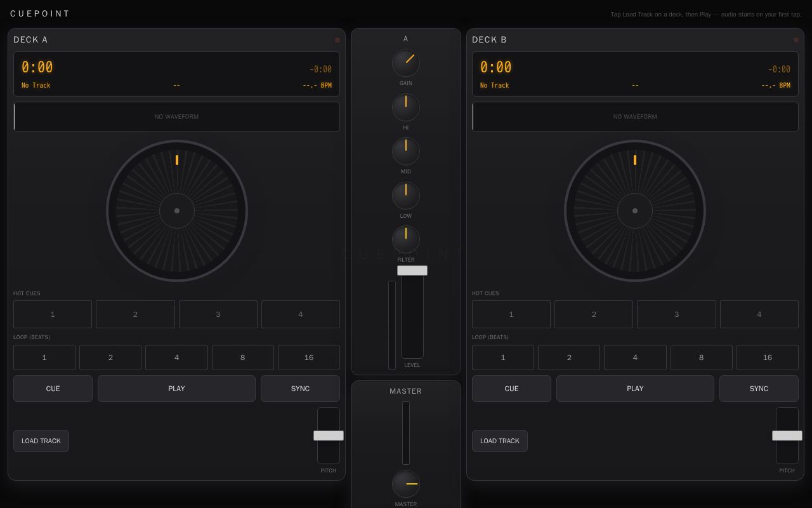This screenshot has height=508, width=812.
Task: Set a 4-beat loop on Deck B
Action: (x=635, y=358)
